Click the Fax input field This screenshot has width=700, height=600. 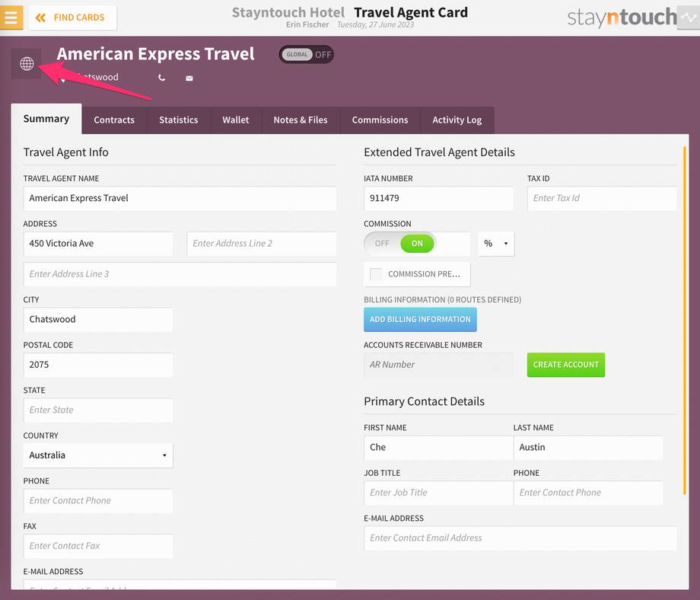(x=98, y=546)
